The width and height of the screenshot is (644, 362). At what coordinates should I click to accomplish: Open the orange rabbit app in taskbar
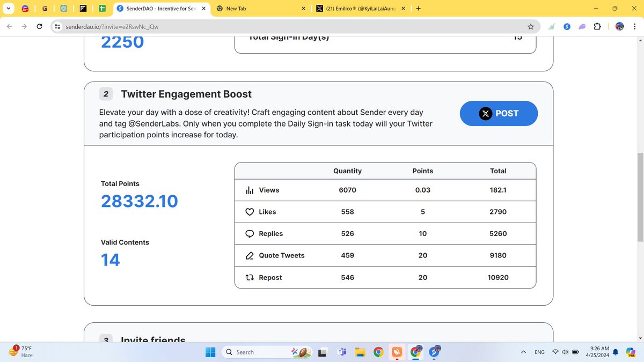pos(397,352)
